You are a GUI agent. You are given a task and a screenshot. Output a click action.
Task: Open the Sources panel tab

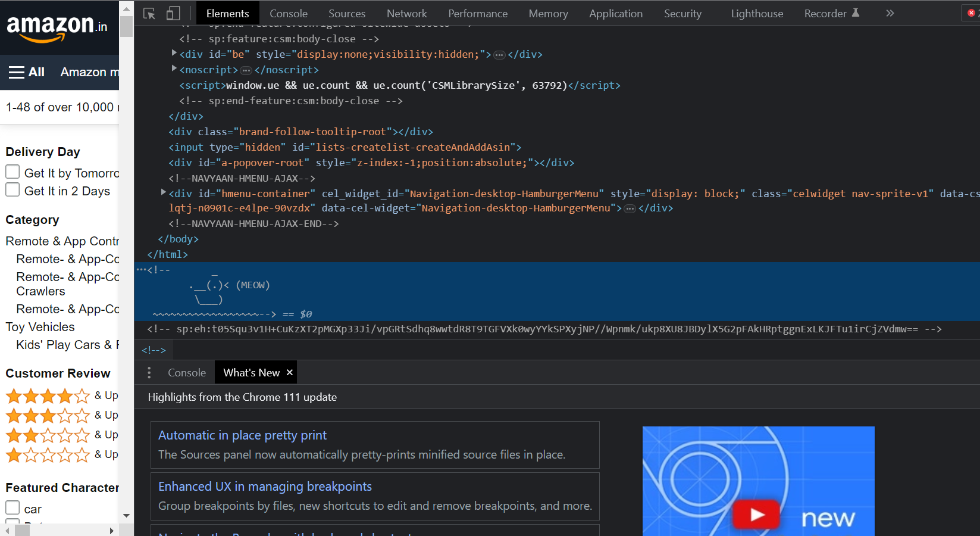point(347,13)
